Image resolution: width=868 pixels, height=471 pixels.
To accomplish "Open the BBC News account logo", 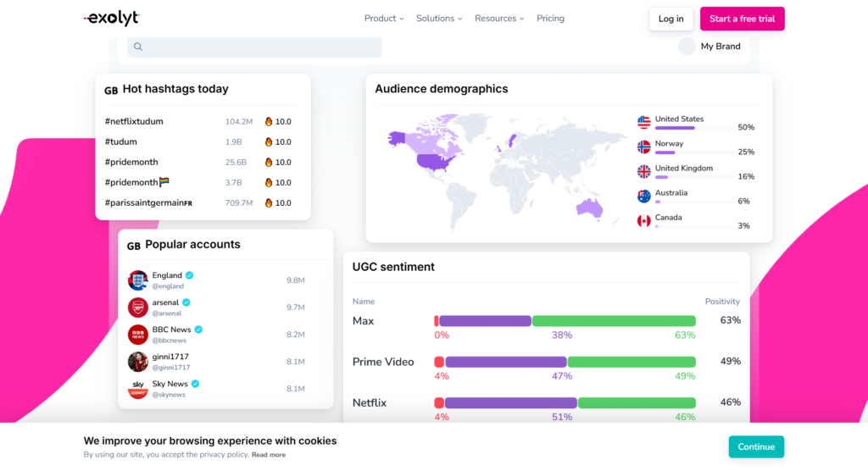I will (x=137, y=335).
